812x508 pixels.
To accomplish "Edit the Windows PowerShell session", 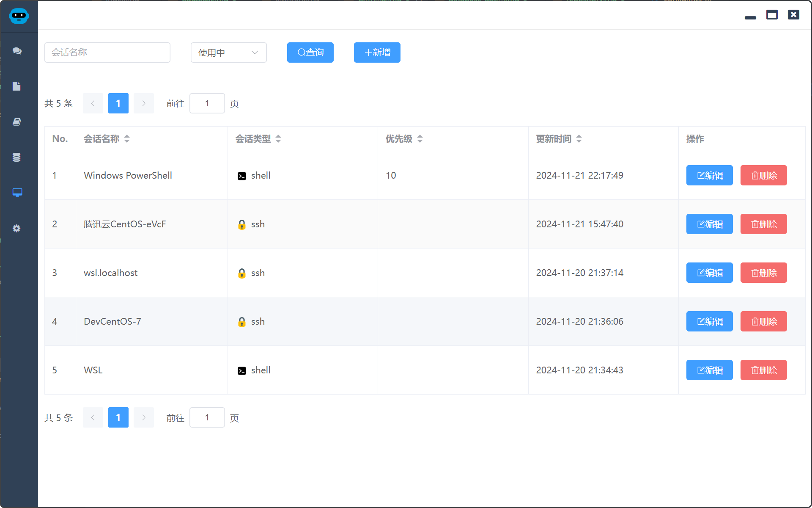I will pyautogui.click(x=709, y=175).
